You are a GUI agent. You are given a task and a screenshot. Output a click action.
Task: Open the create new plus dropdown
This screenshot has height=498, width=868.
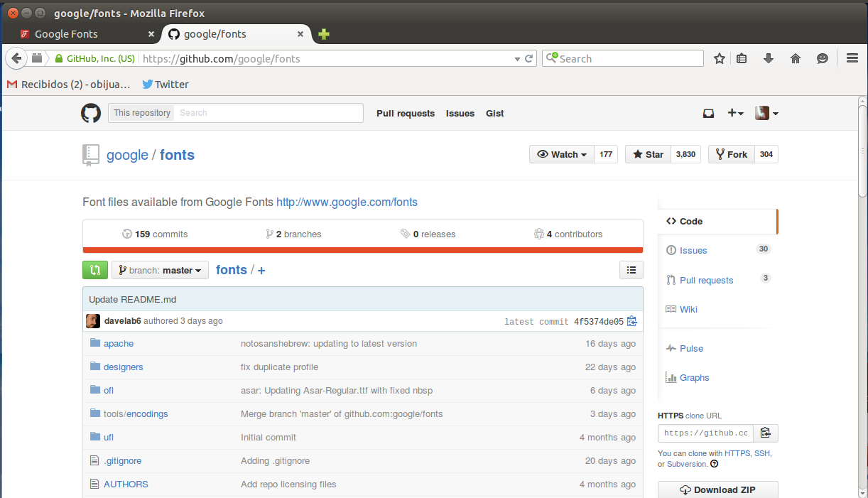[735, 113]
